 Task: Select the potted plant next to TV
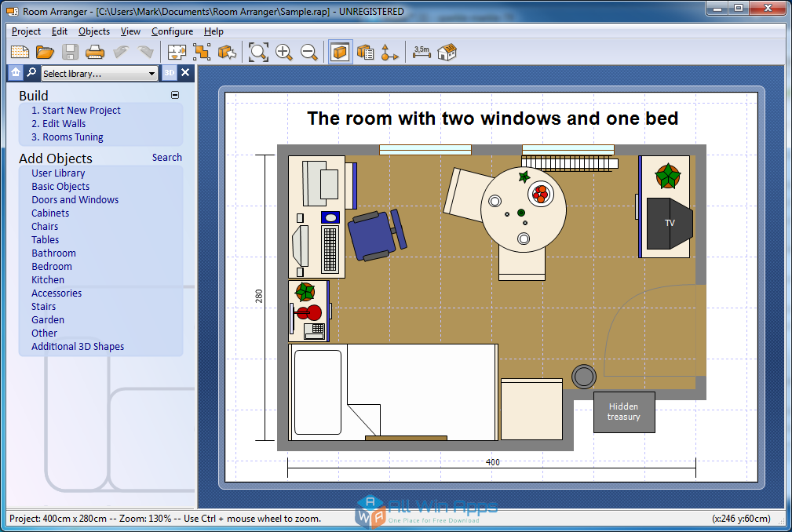point(668,176)
